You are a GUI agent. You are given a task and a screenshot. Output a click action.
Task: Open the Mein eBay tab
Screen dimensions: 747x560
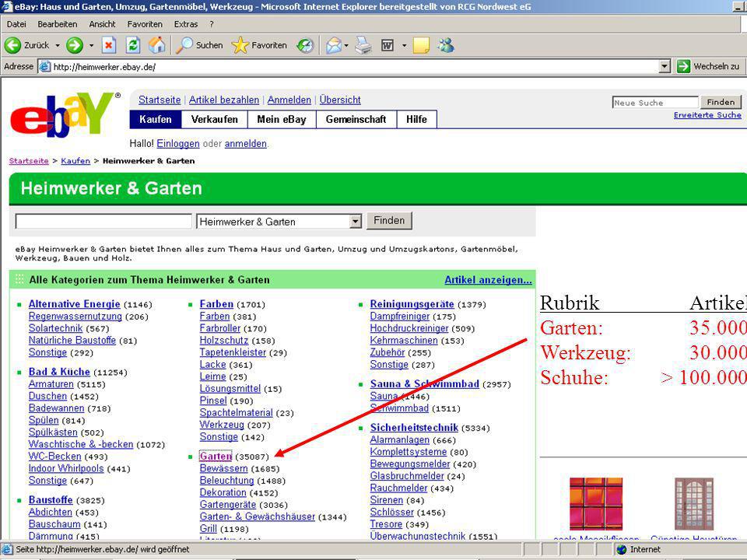pos(282,120)
